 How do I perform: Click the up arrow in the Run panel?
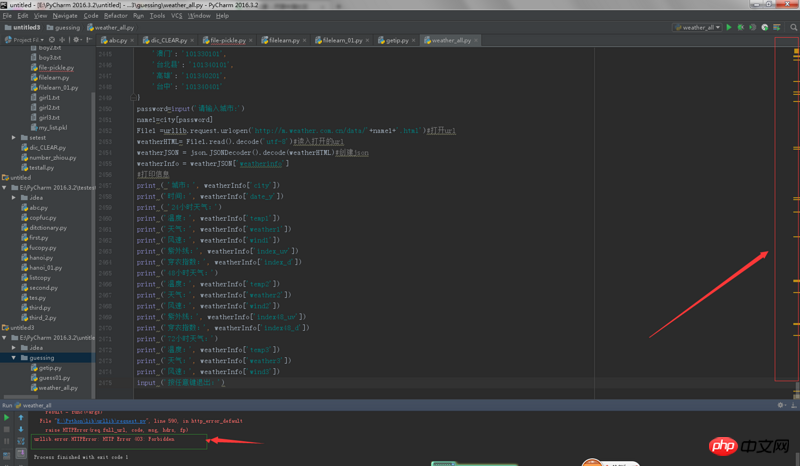click(x=21, y=418)
